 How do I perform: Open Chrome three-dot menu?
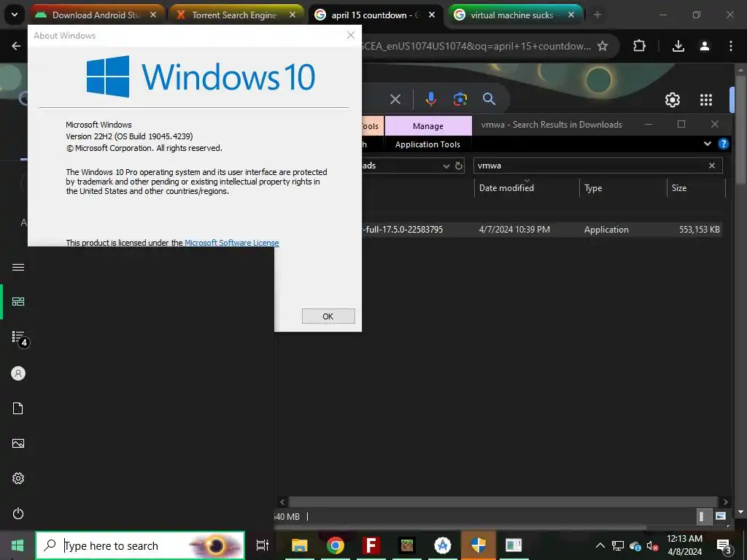pos(731,46)
